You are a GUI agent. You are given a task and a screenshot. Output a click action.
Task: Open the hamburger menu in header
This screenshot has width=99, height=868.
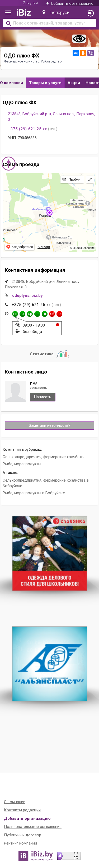(8, 13)
